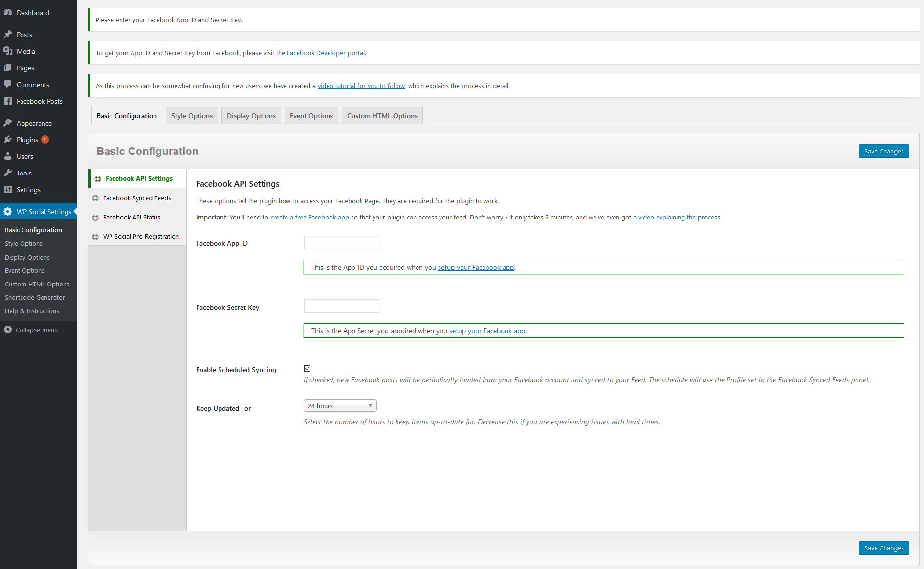Click the Facebook App ID input field
The width and height of the screenshot is (924, 569).
(x=342, y=243)
